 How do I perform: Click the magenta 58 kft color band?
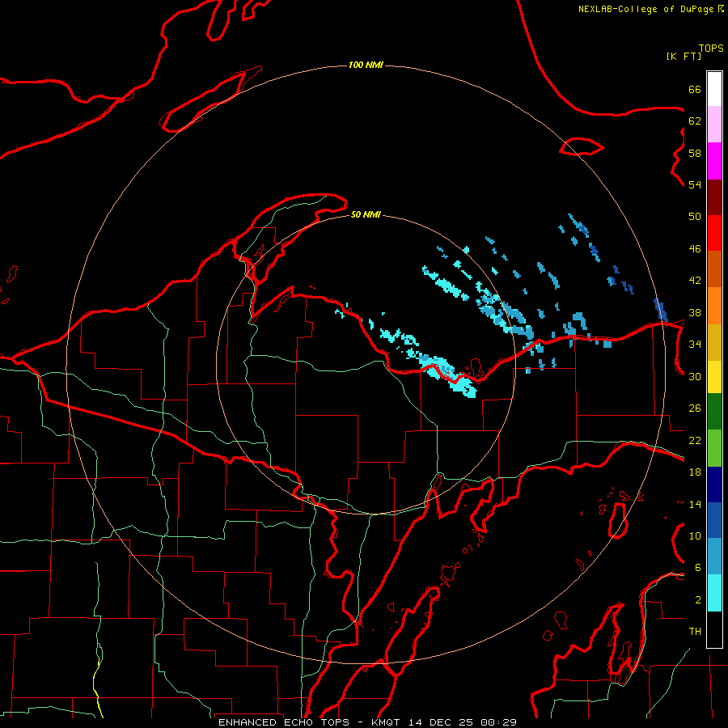[x=714, y=161]
